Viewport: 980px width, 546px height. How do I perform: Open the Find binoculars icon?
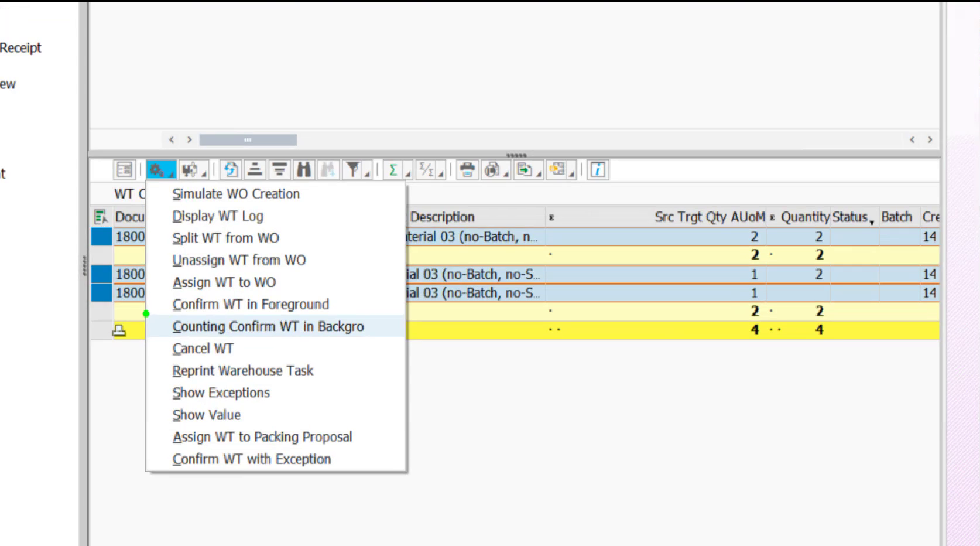[x=303, y=170]
